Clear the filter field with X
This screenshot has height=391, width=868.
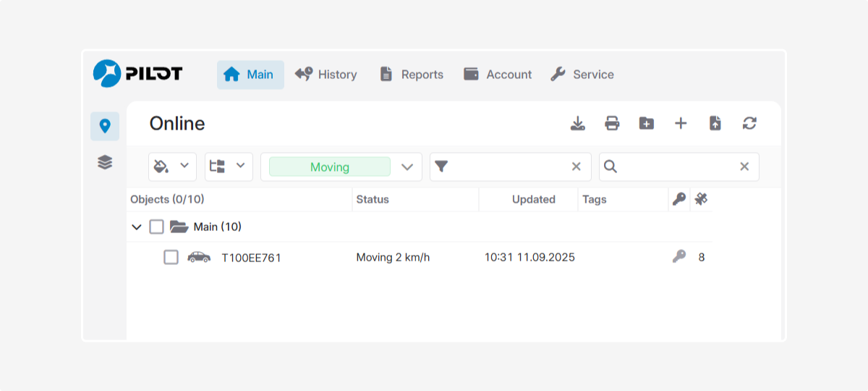point(576,167)
